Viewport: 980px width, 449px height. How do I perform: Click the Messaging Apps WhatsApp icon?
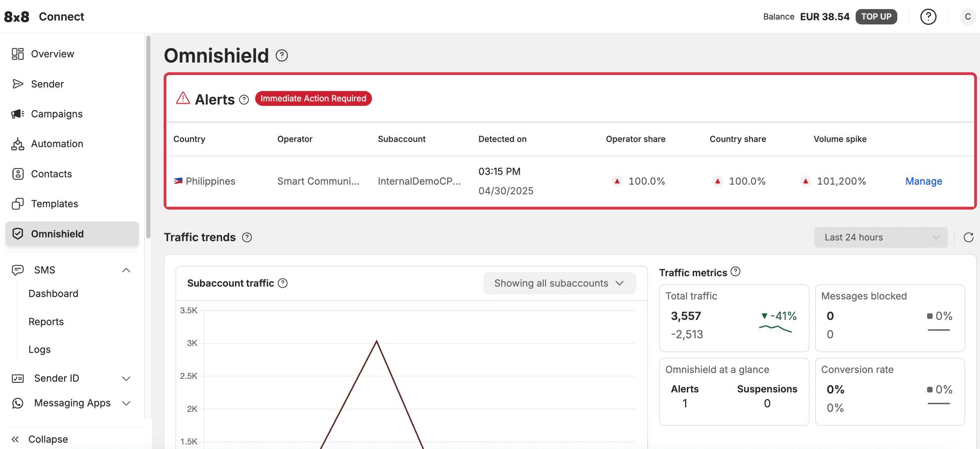click(x=18, y=403)
